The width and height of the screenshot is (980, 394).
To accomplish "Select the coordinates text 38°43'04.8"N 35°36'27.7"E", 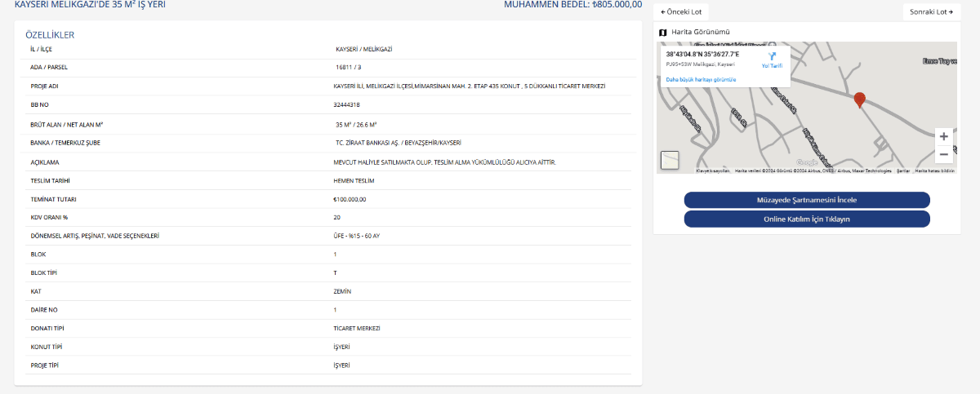I will pyautogui.click(x=702, y=54).
